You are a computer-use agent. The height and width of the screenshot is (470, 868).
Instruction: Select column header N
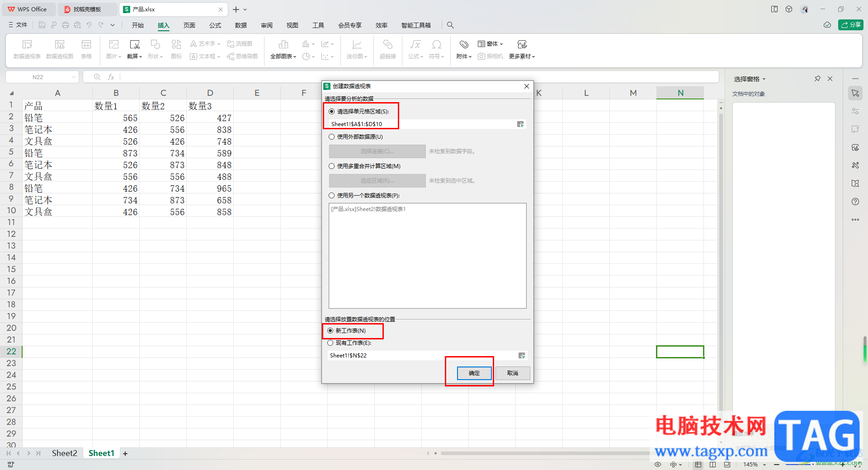click(680, 93)
